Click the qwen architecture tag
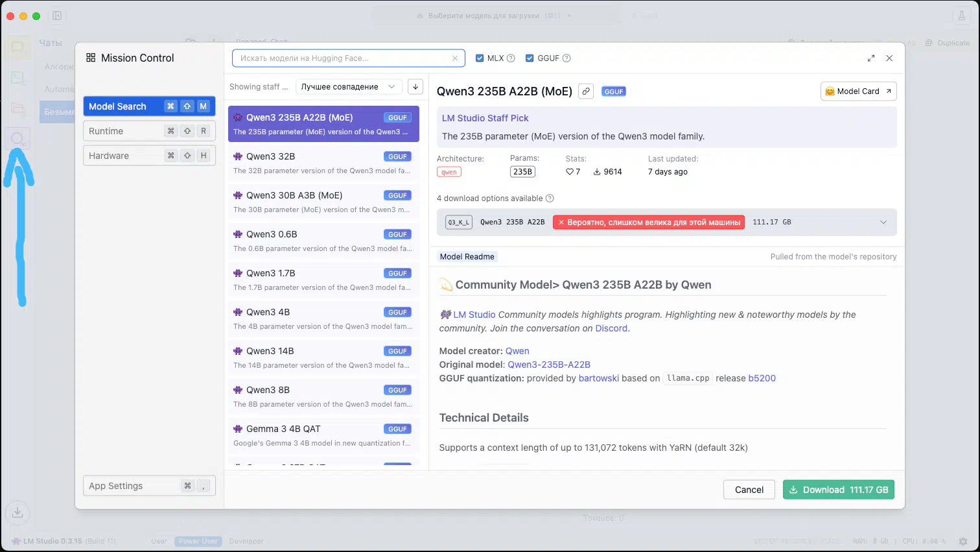The width and height of the screenshot is (980, 552). point(449,172)
